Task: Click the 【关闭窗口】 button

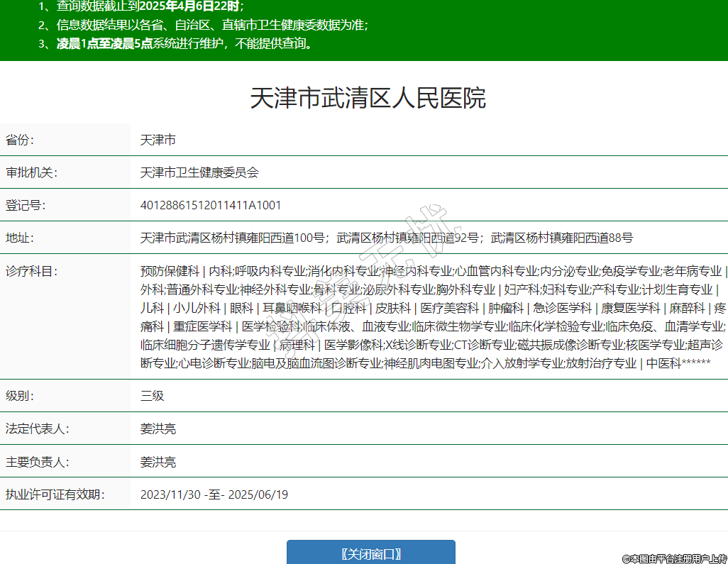Action: (370, 553)
